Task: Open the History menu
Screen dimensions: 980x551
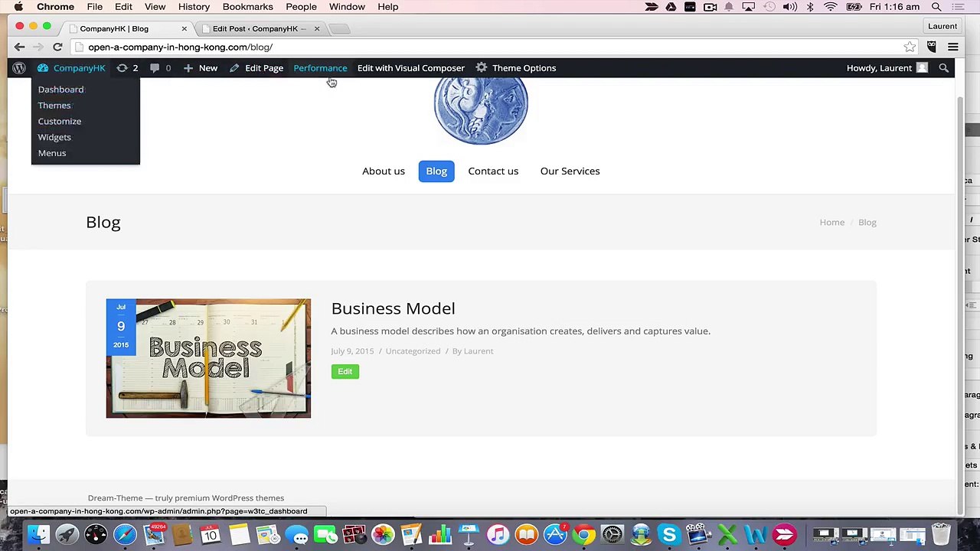Action: tap(194, 7)
